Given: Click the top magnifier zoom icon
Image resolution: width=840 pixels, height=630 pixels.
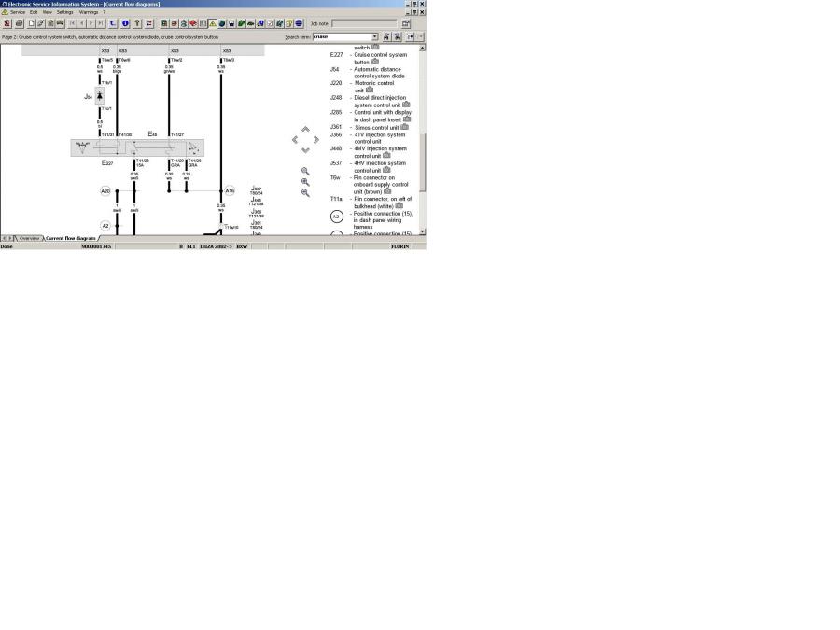Looking at the screenshot, I should pyautogui.click(x=305, y=172).
